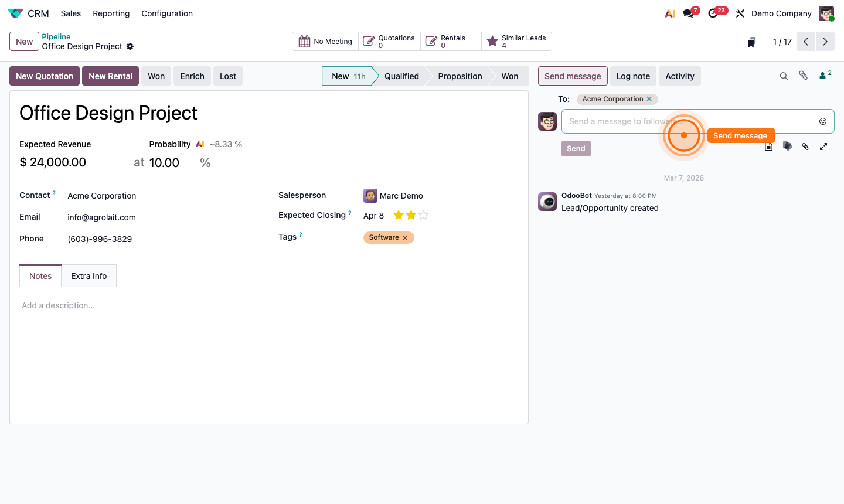Viewport: 844px width, 504px height.
Task: Expand the composer to full screen
Action: coord(823,146)
